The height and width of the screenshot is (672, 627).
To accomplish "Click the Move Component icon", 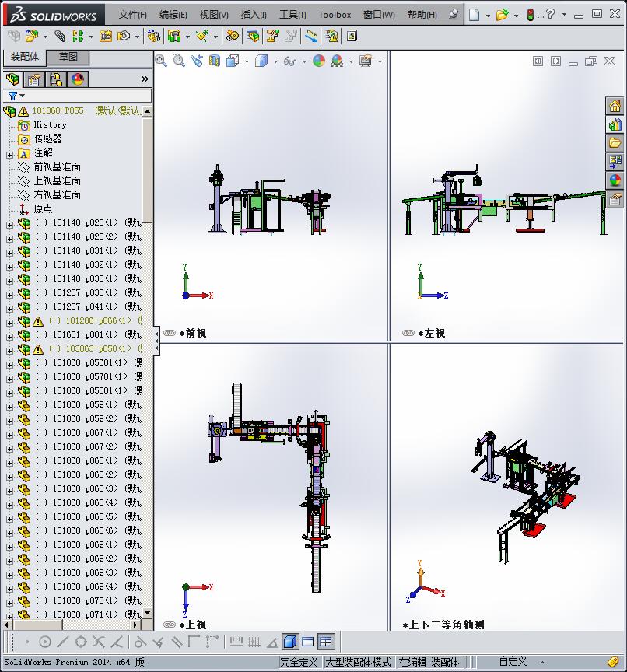I will 124,36.
